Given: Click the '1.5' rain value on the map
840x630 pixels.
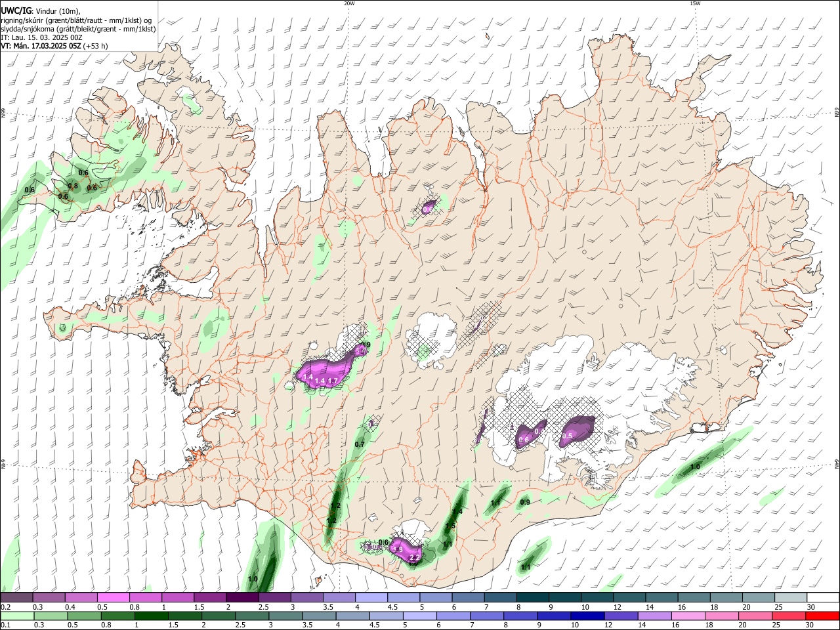Looking at the screenshot, I should 451,527.
